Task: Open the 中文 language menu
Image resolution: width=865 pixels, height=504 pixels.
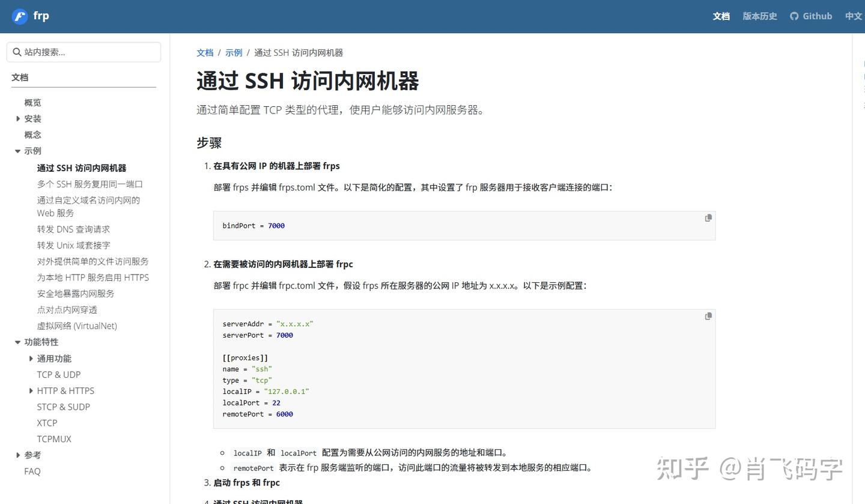Action: click(x=854, y=16)
